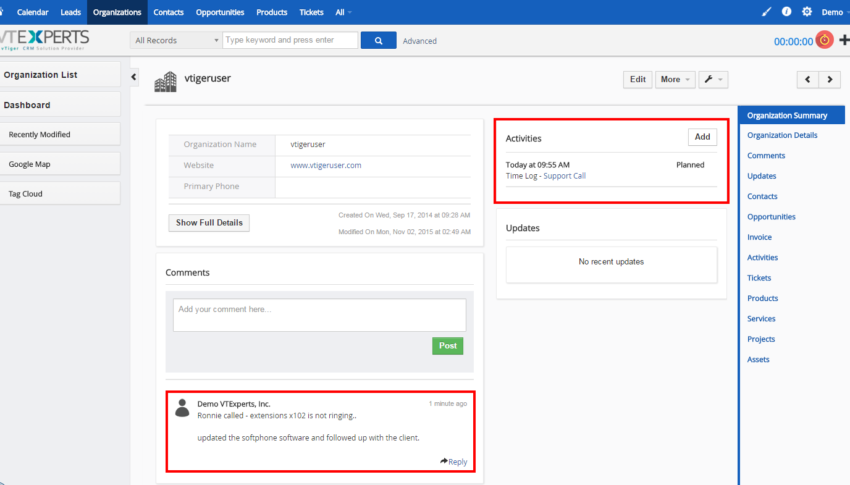Open Assets in right panel
Viewport: 850px width, 485px height.
[758, 359]
